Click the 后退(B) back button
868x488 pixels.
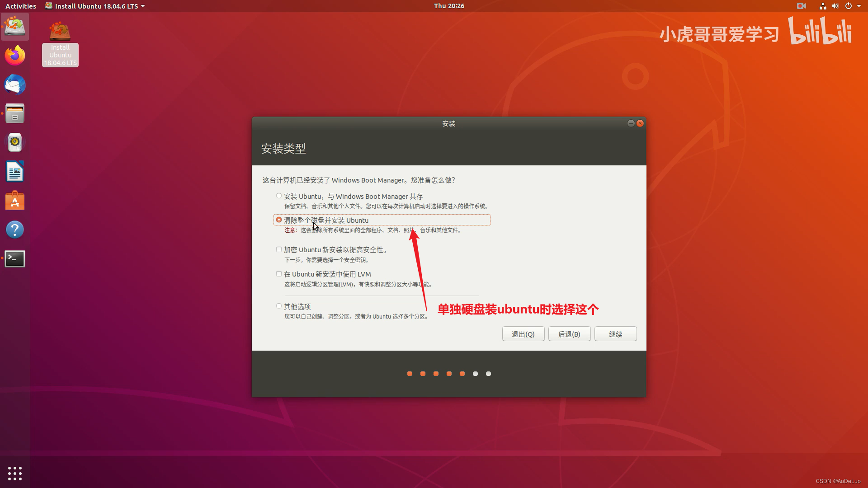point(569,334)
